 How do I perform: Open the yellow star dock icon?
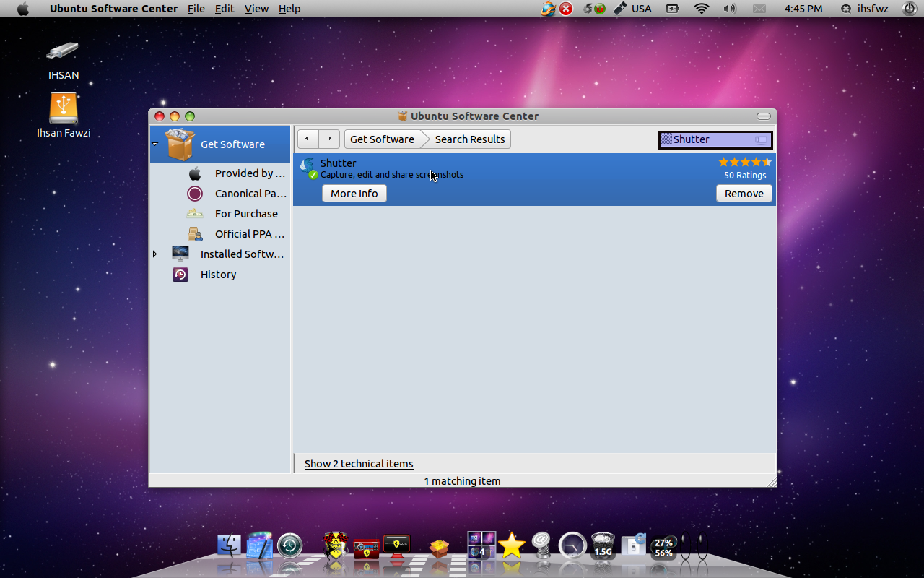coord(511,545)
